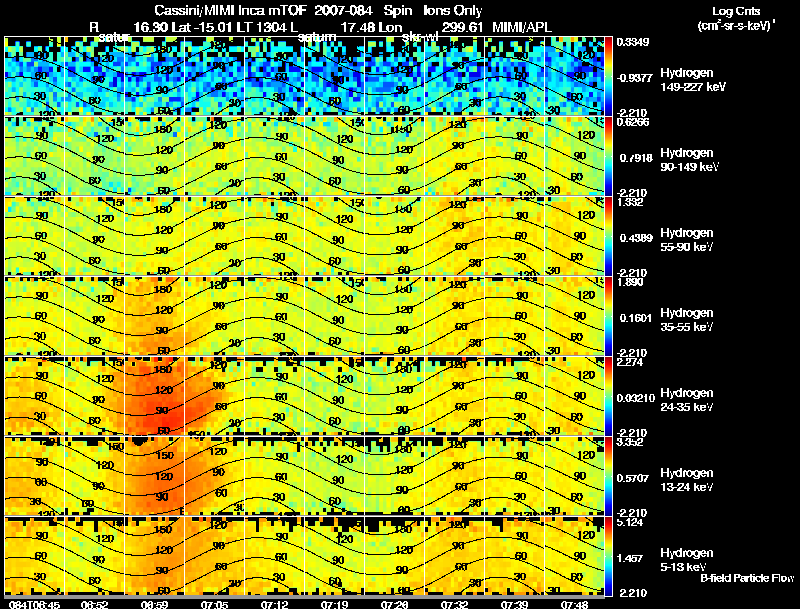Screen dimensions: 800x609
Task: Select the 'Hydrogen 35-55 keV' panel label
Action: pyautogui.click(x=687, y=320)
